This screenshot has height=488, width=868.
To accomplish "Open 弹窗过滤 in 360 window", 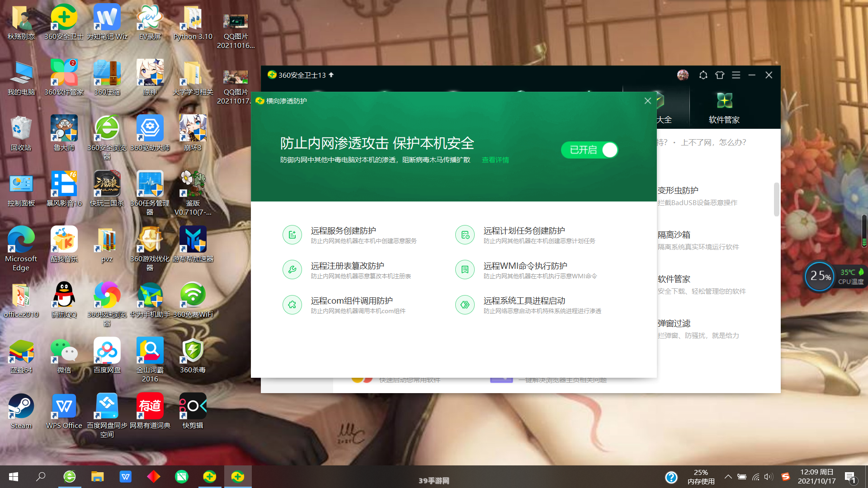I will (674, 324).
